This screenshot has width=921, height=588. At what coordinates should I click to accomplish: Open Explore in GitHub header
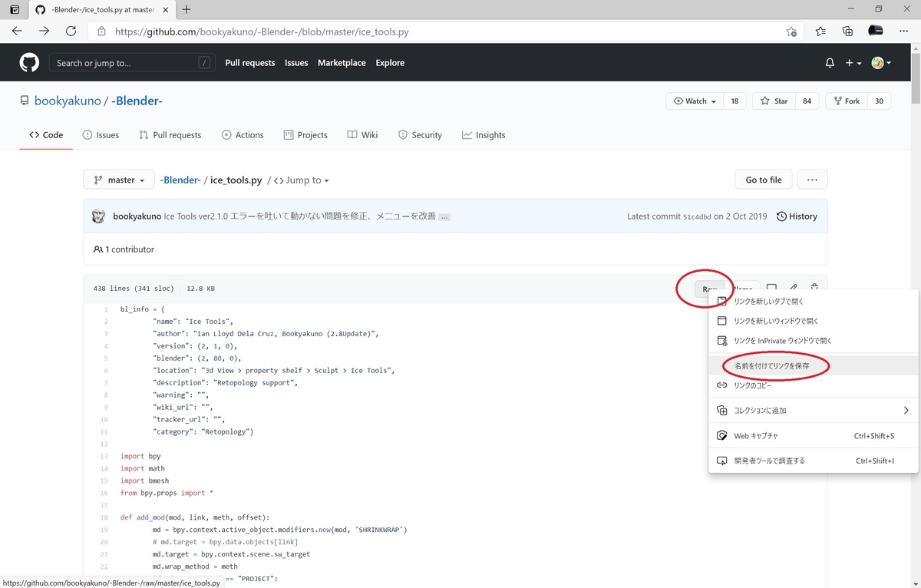coord(390,63)
